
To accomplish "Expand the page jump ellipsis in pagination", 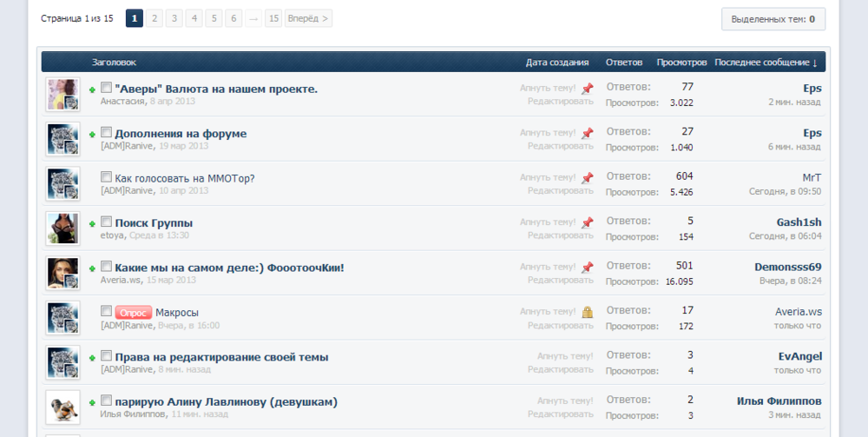I will click(x=253, y=18).
